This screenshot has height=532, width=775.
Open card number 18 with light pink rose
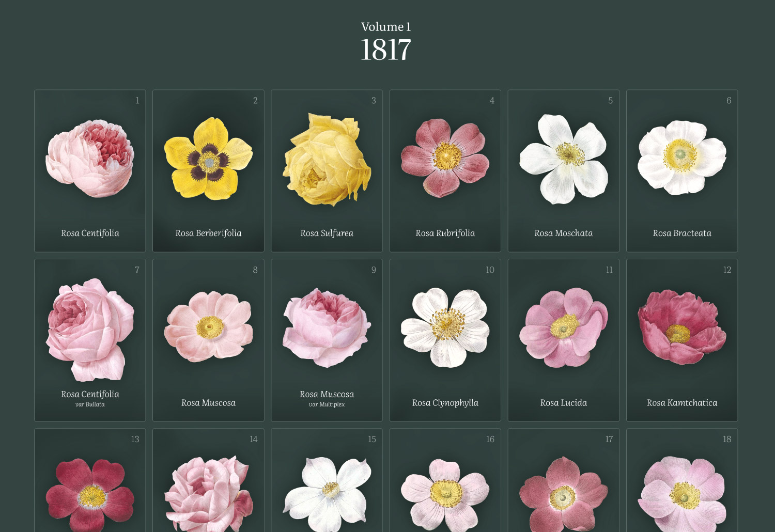682,480
